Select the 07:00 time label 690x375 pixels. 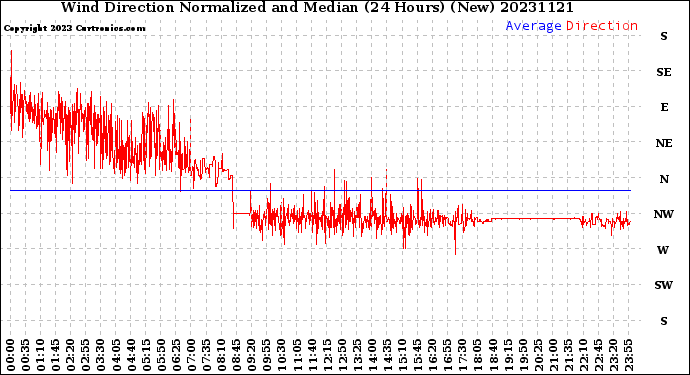tap(191, 356)
